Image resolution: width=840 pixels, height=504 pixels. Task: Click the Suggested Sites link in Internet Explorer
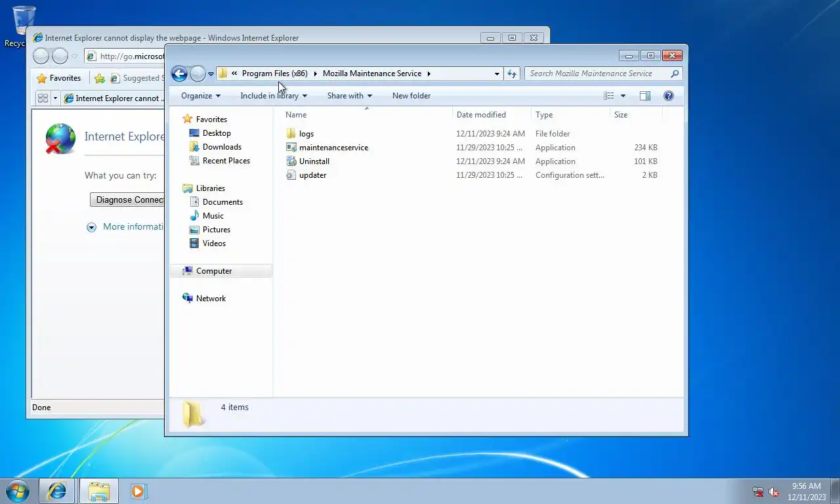tap(136, 78)
